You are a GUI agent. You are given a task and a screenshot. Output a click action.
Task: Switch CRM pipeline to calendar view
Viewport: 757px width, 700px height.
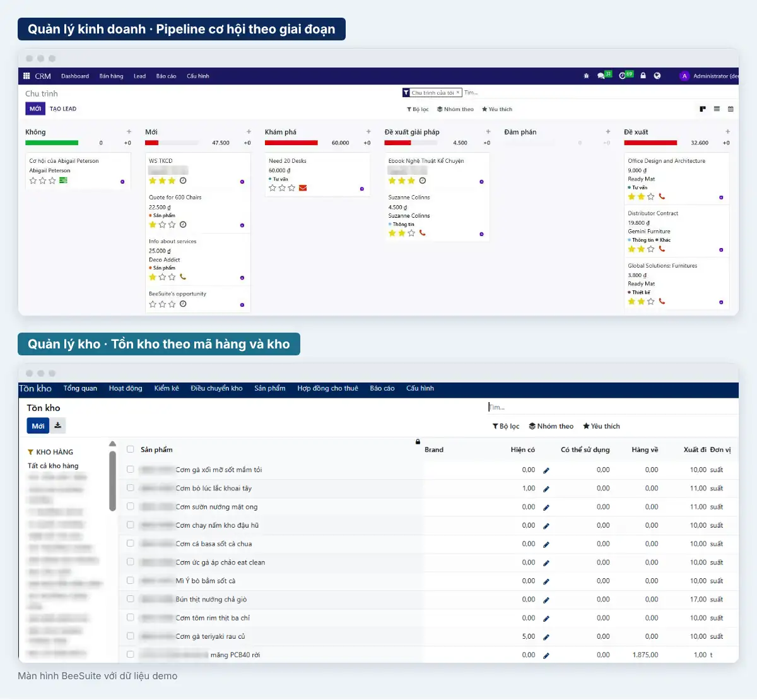(x=731, y=109)
